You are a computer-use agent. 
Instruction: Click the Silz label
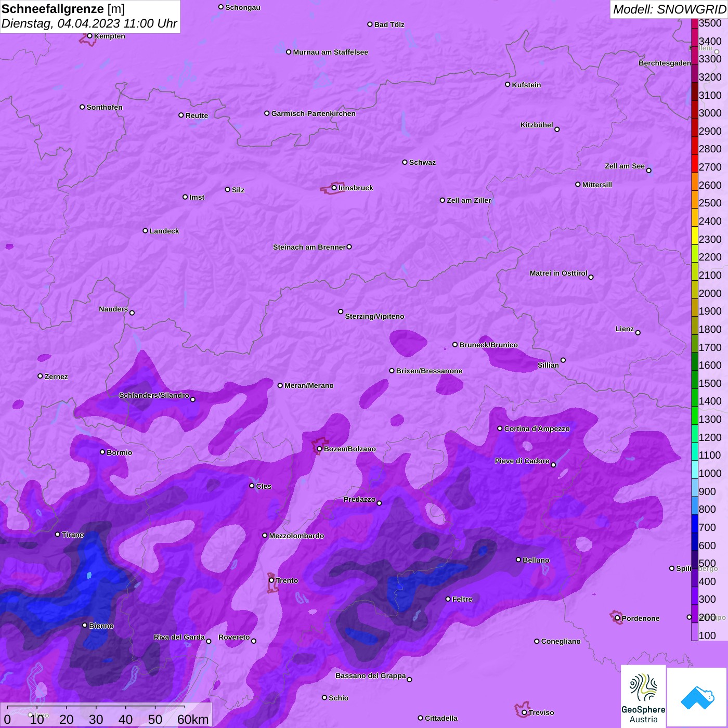(238, 190)
